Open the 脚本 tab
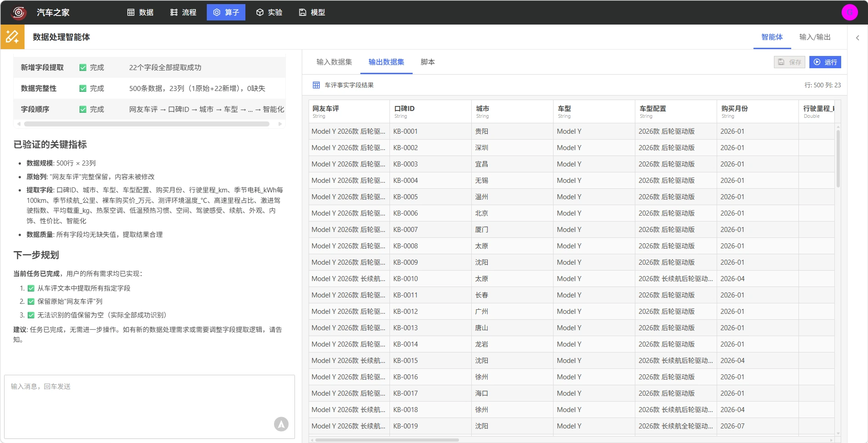This screenshot has height=443, width=868. point(428,62)
